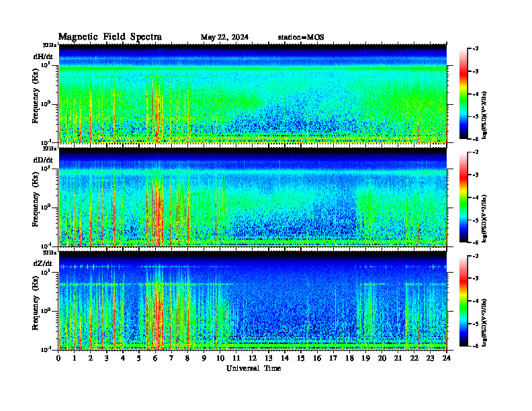Click the "Magnetic Field Spectra" title
Viewport: 532px width, 411px height.
pyautogui.click(x=110, y=37)
